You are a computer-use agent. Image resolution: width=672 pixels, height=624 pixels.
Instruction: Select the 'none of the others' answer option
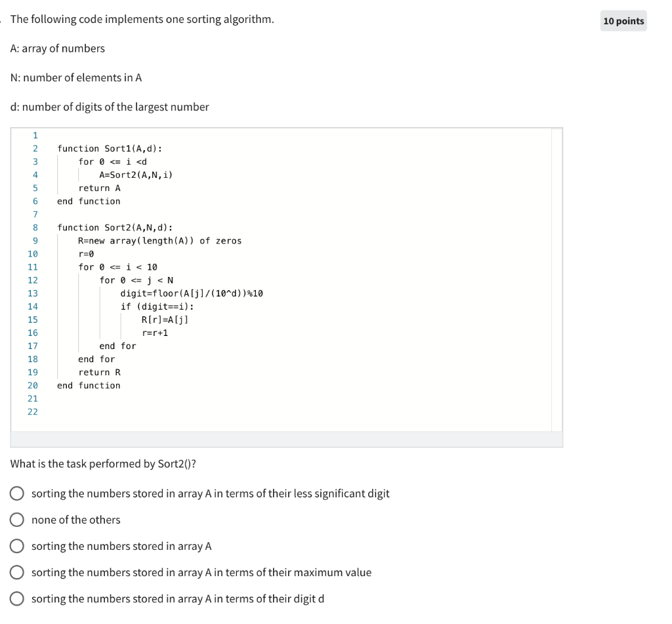[18, 520]
